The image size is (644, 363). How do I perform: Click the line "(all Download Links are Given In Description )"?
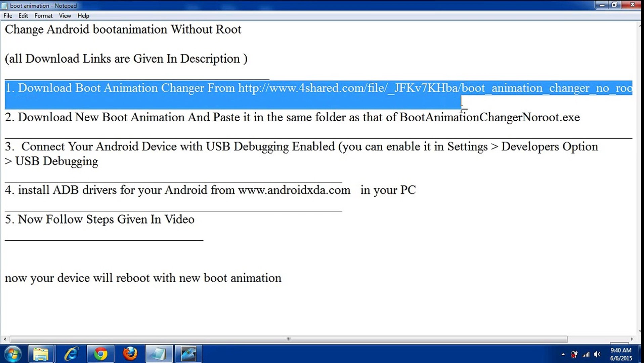(126, 59)
